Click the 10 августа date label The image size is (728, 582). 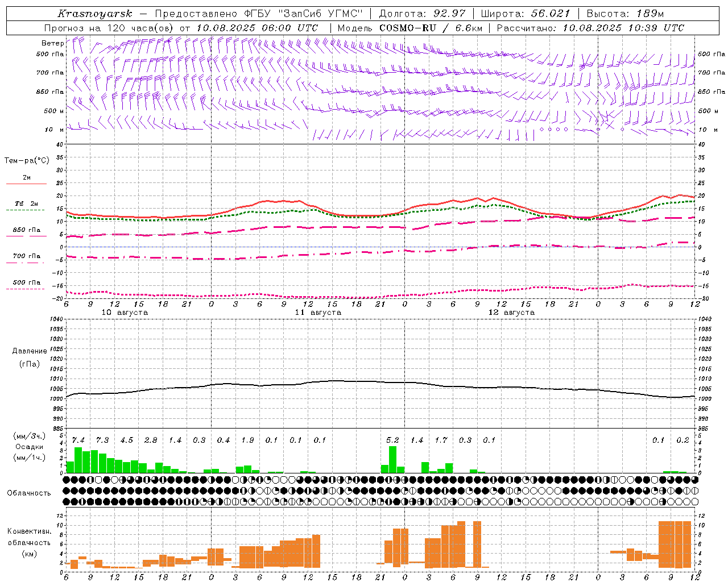tap(125, 313)
